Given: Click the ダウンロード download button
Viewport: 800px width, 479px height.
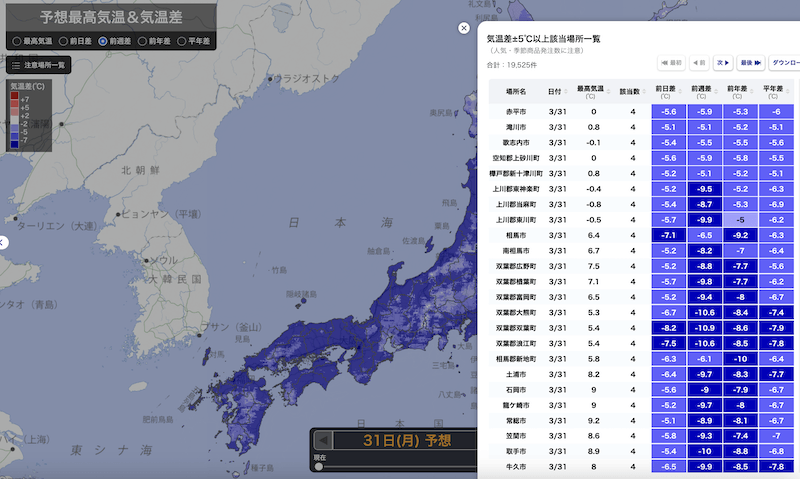Looking at the screenshot, I should (785, 63).
